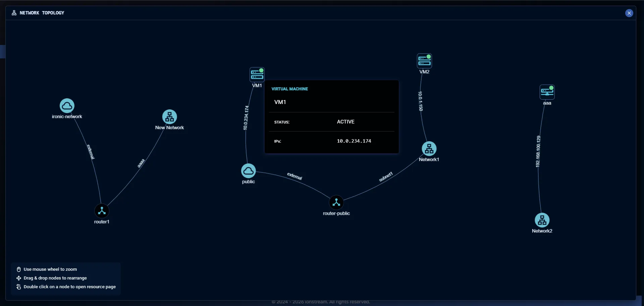Click the topology icon beside Network Topology title
644x306 pixels.
pyautogui.click(x=14, y=13)
